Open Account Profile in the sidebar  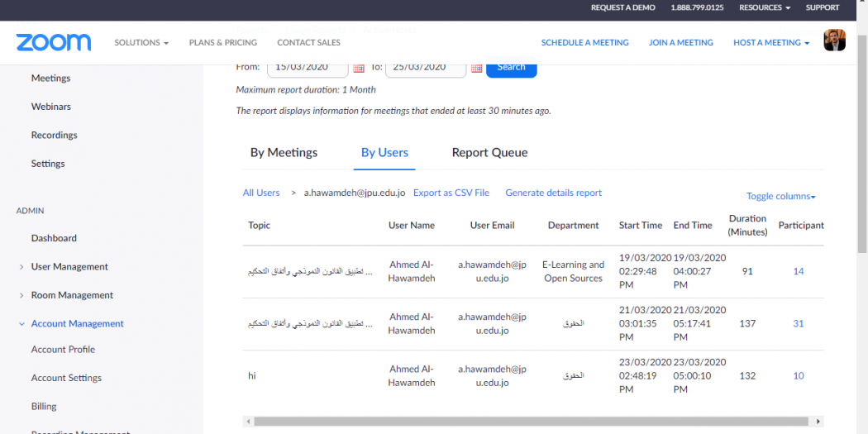click(x=63, y=350)
